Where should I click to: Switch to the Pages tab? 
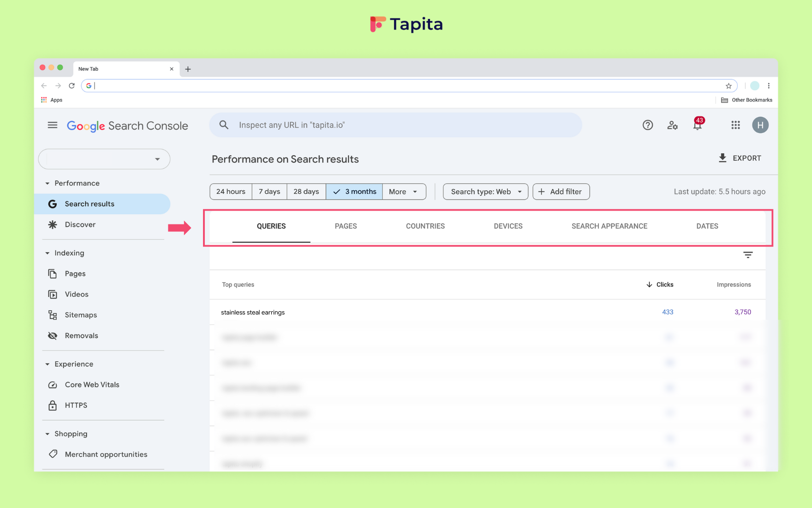(x=346, y=226)
